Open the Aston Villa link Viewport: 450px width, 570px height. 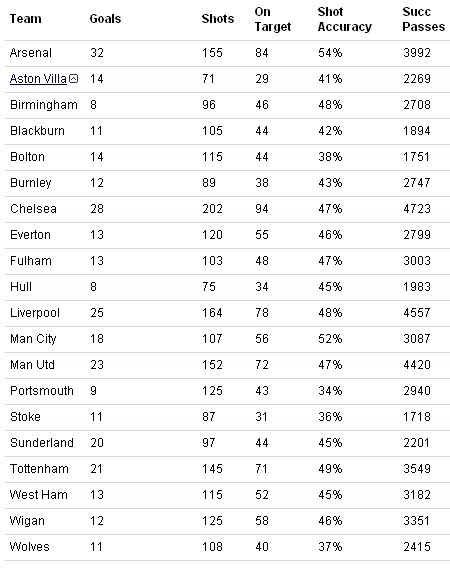pyautogui.click(x=38, y=79)
